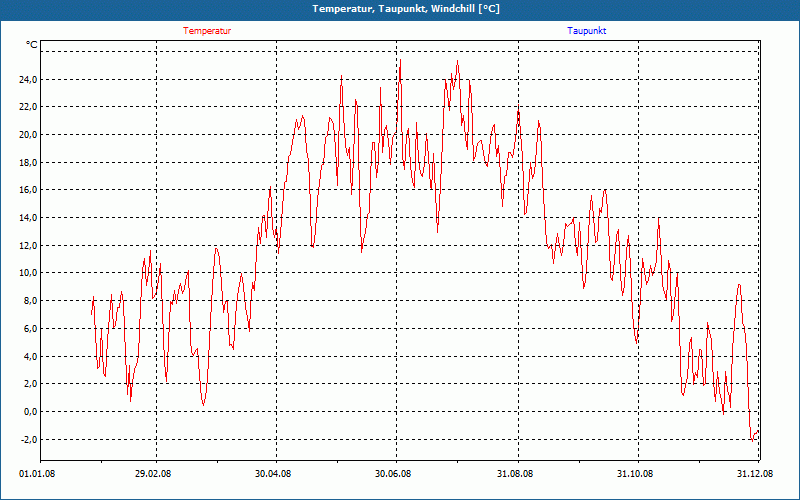
Task: Click the 12,0 y-axis value
Action: [28, 246]
